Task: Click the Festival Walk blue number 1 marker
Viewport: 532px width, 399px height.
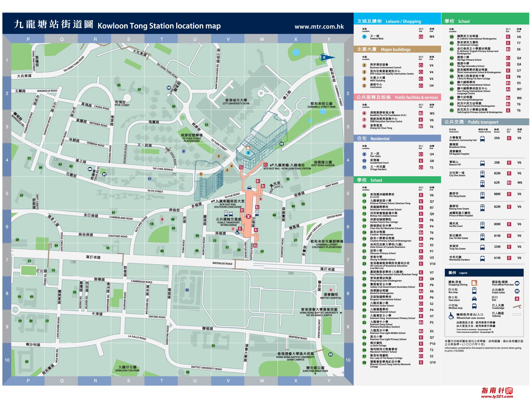Action: click(x=248, y=153)
